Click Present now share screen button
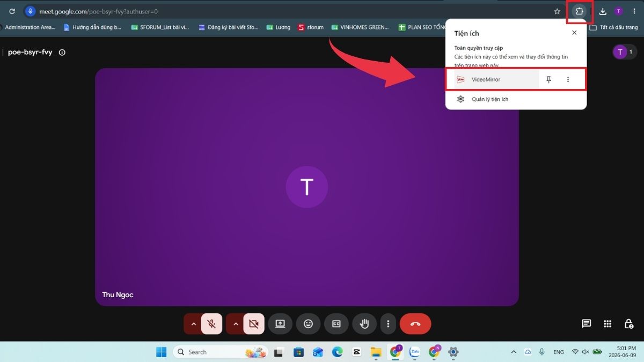This screenshot has width=644, height=362. coord(280,324)
